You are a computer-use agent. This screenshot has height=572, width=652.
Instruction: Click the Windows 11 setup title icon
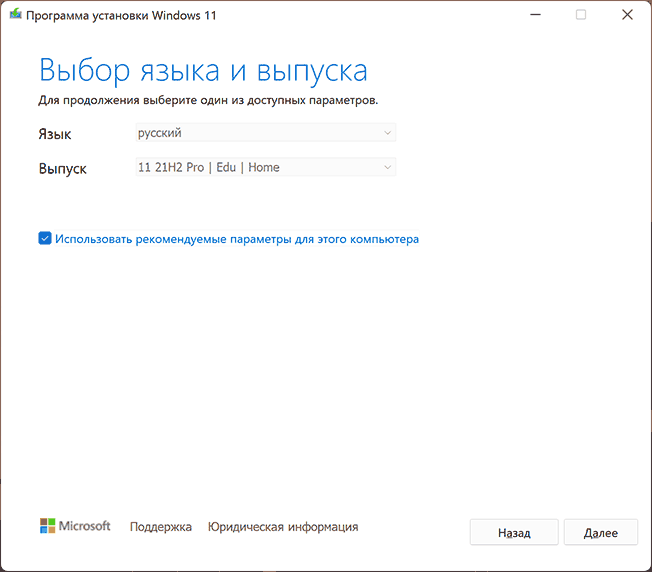coord(15,15)
